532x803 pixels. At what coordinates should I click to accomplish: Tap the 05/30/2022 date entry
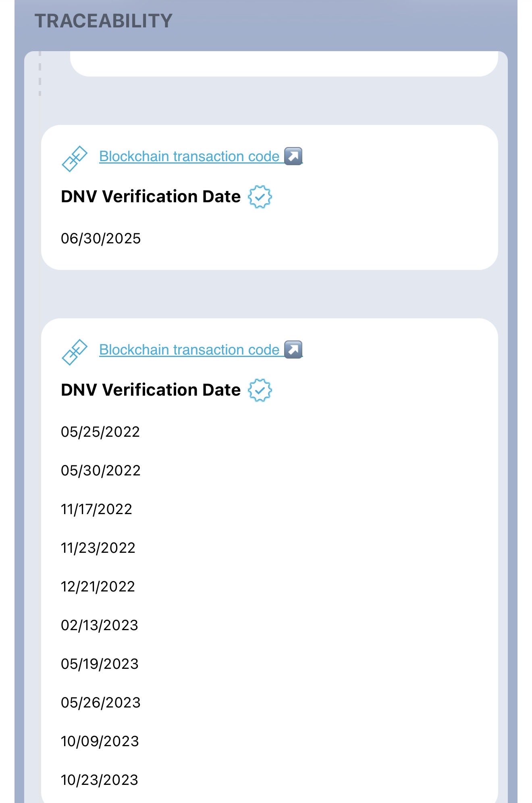(x=101, y=471)
